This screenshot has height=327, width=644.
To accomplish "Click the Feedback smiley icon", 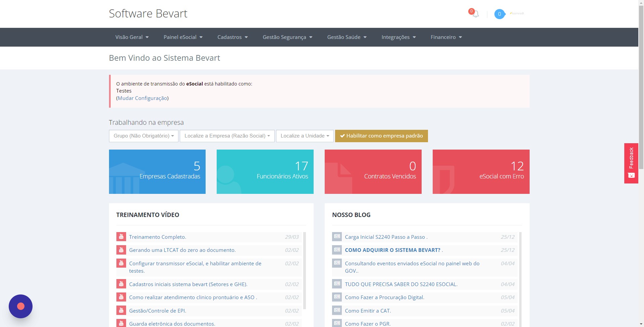I will [631, 175].
